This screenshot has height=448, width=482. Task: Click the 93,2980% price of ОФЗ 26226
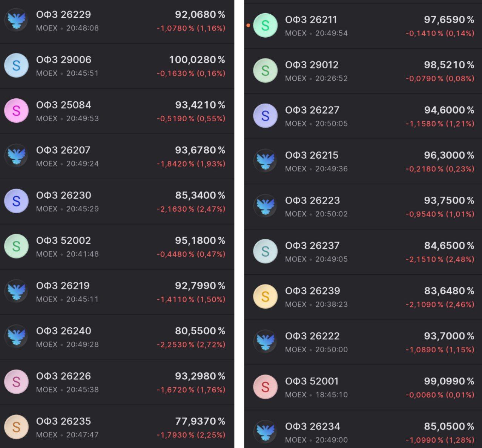click(x=200, y=376)
